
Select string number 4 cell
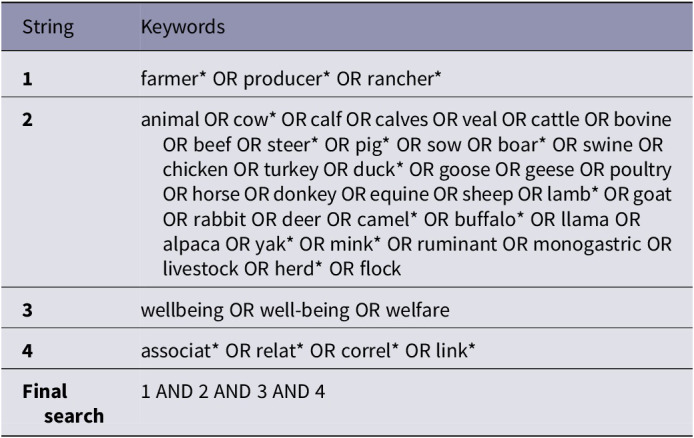click(27, 351)
